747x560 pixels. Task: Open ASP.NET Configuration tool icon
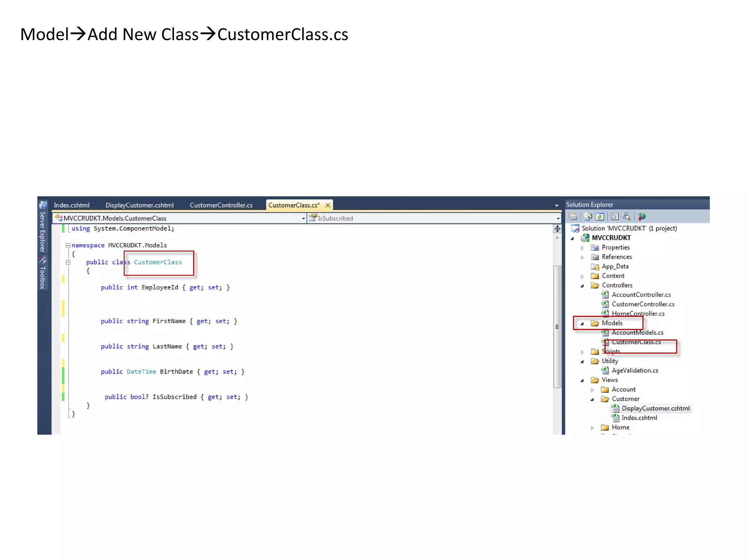[x=642, y=217]
